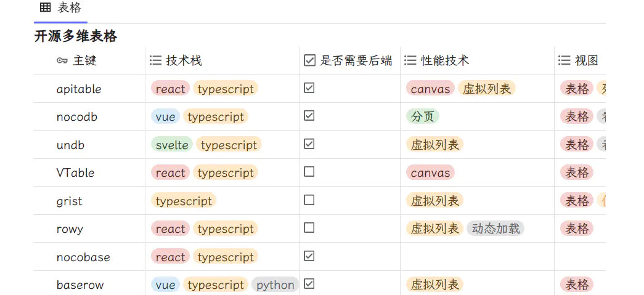This screenshot has width=644, height=295.
Task: Click the list icon beside 技术栈
Action: [x=156, y=60]
